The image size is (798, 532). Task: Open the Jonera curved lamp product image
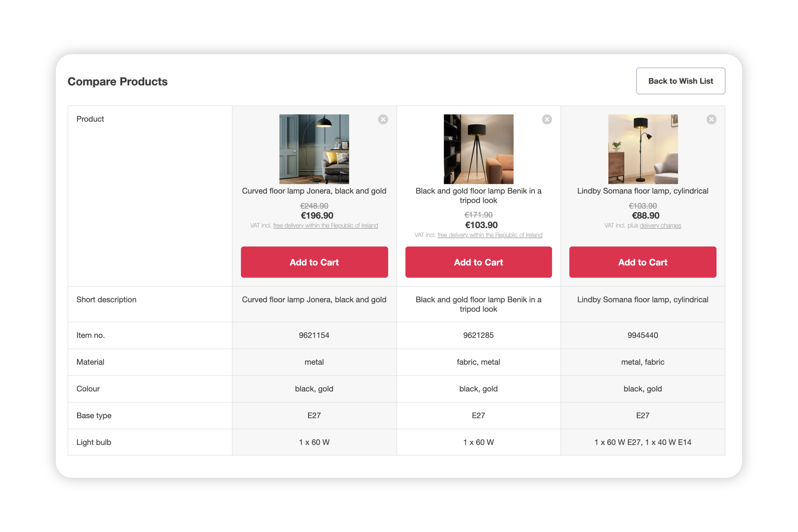tap(314, 149)
